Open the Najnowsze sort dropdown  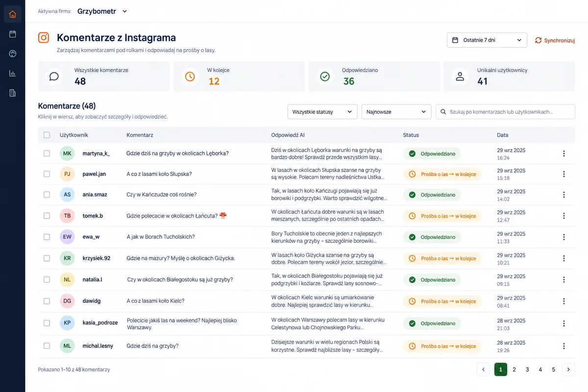(396, 112)
